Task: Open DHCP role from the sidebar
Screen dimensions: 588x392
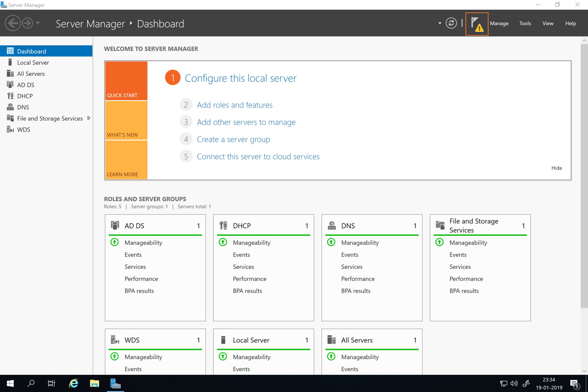Action: tap(25, 96)
